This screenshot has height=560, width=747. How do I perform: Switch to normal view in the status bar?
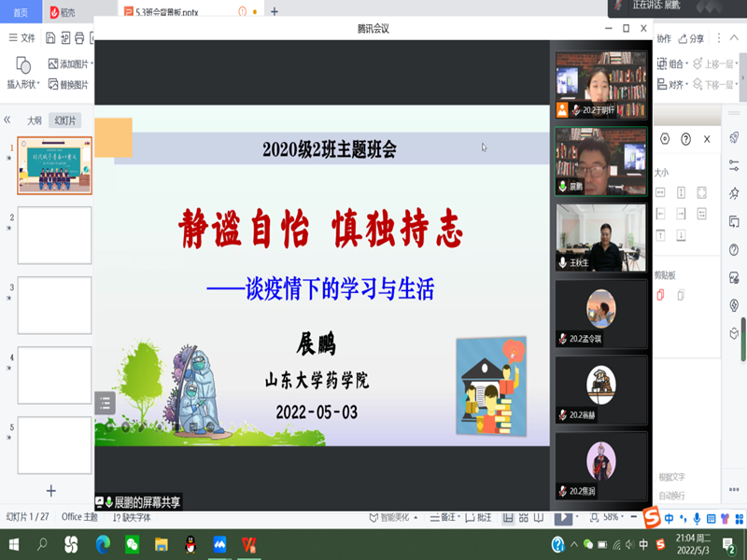point(507,517)
